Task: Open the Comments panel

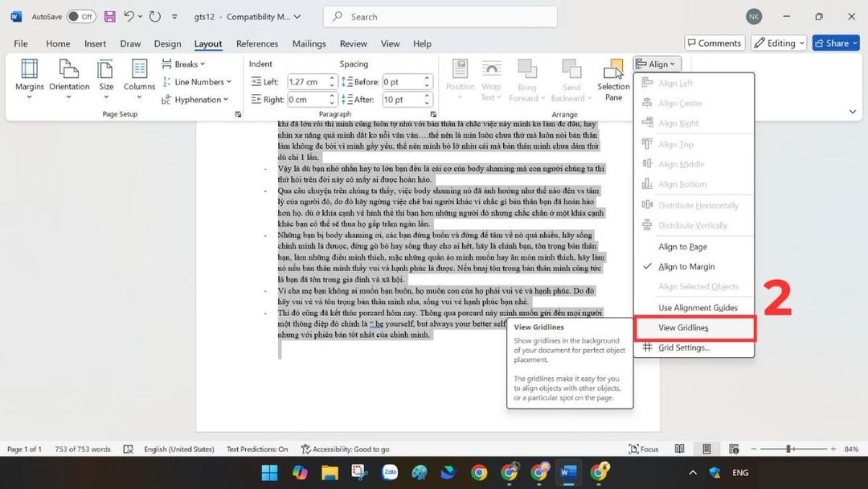Action: click(714, 43)
